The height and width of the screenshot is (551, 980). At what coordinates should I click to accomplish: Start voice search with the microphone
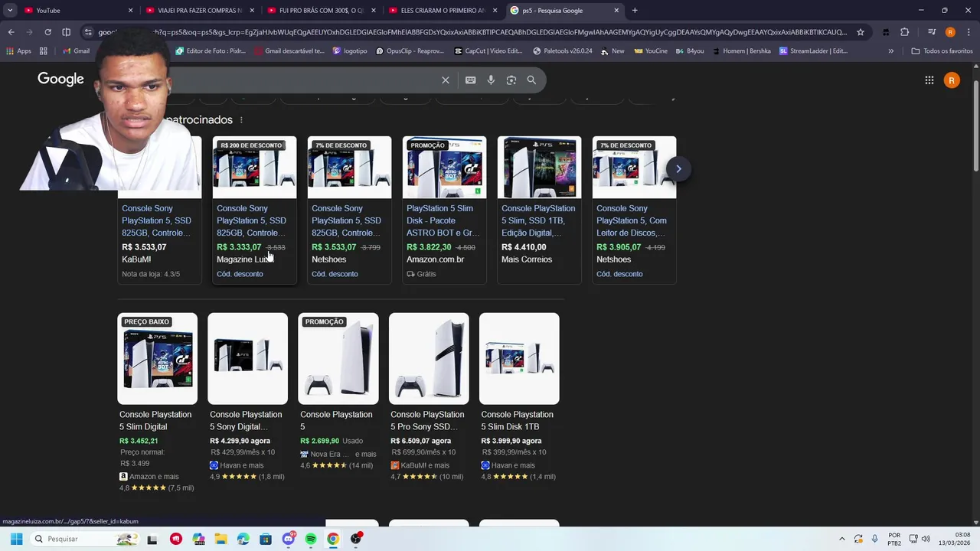(x=491, y=80)
